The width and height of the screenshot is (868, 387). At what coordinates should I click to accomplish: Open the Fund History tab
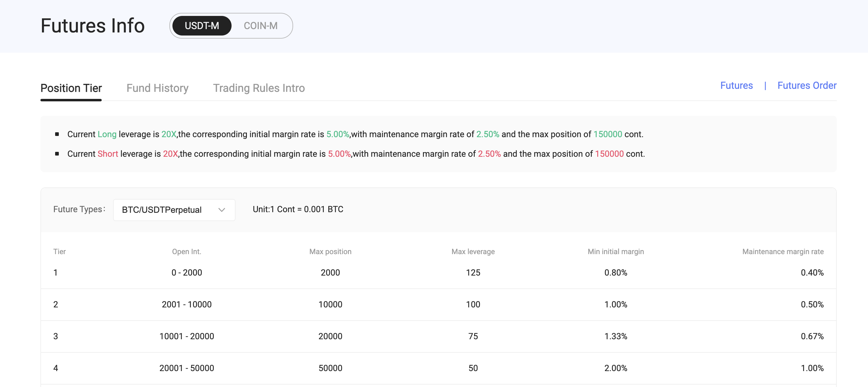click(x=157, y=88)
